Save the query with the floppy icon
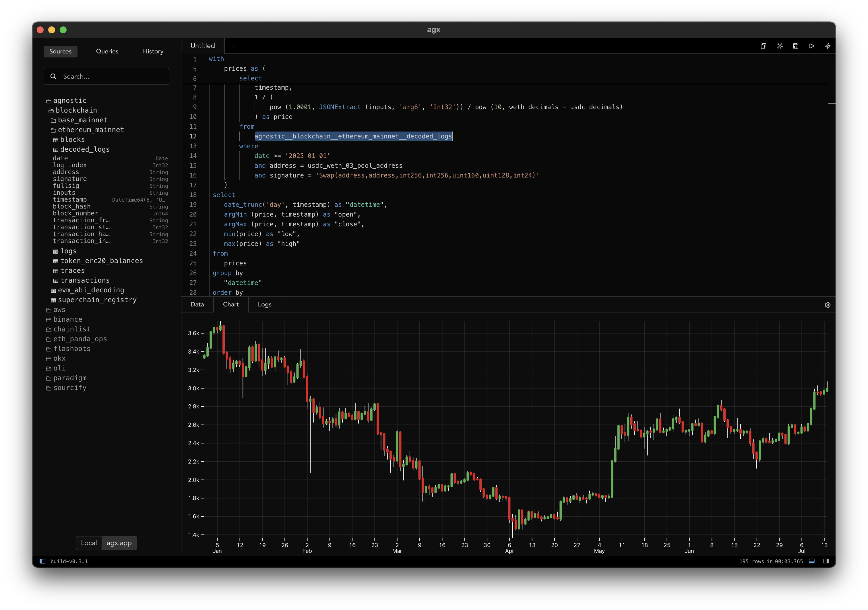 [x=795, y=46]
